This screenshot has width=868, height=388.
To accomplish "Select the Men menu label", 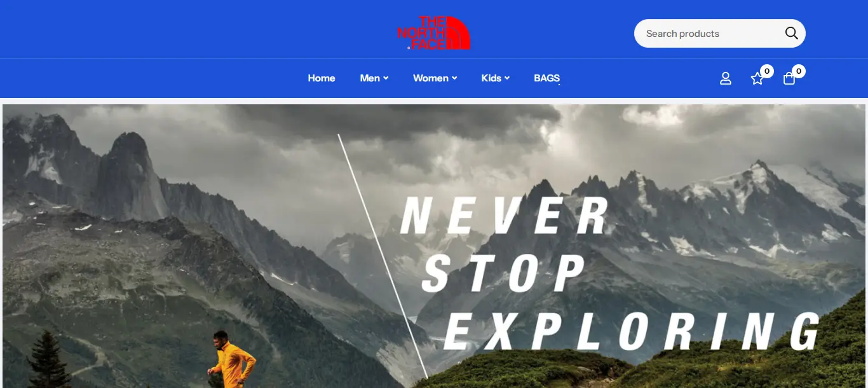I will 370,78.
